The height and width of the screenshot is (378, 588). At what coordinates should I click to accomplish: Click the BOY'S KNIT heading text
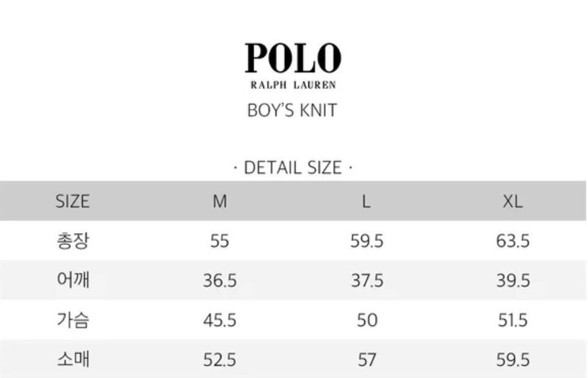[292, 111]
